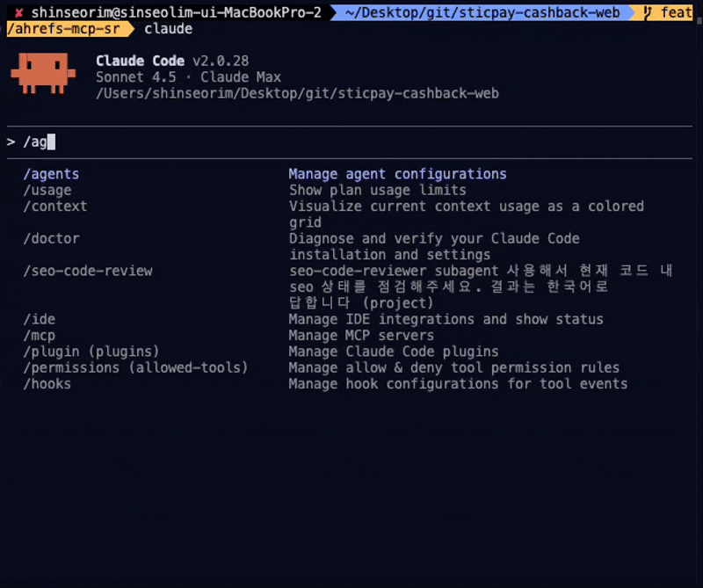Select the /hooks command
Image resolution: width=703 pixels, height=588 pixels.
pyautogui.click(x=47, y=384)
